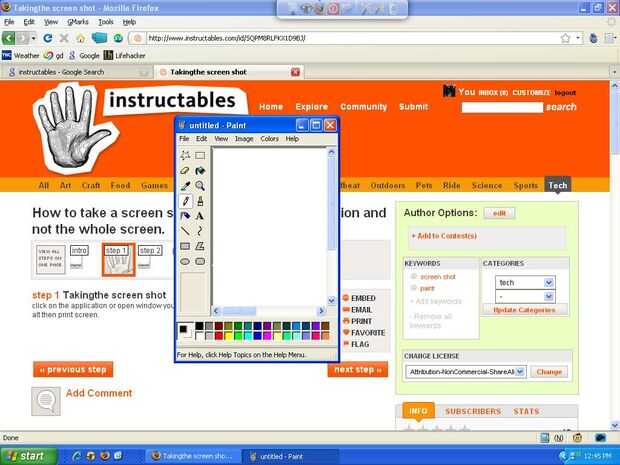Open the tab list dropdown at tab bar end

tap(615, 72)
